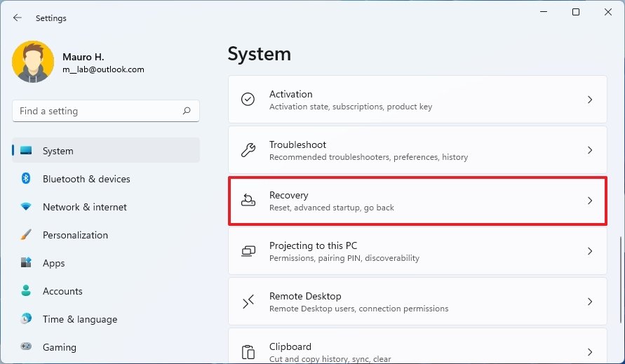
Task: Click "Activation state, subscriptions, product key" text
Action: [350, 107]
